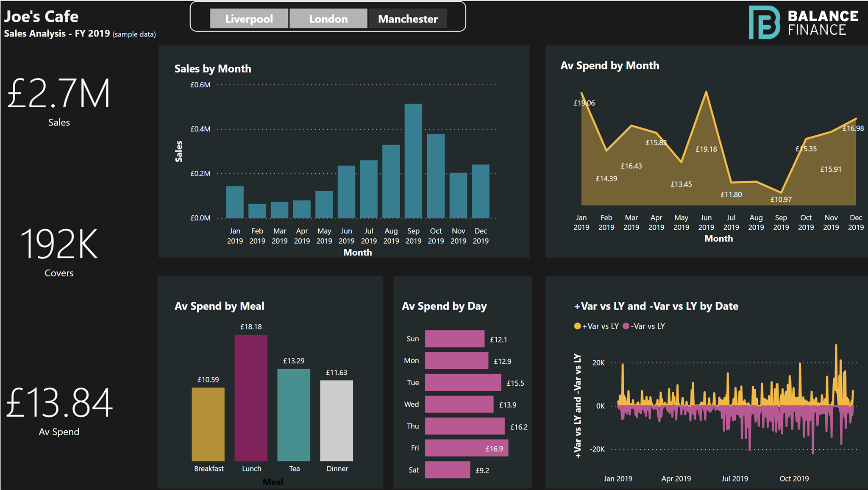Image resolution: width=868 pixels, height=490 pixels.
Task: Click the £19.18 data label on line chart
Action: point(706,149)
